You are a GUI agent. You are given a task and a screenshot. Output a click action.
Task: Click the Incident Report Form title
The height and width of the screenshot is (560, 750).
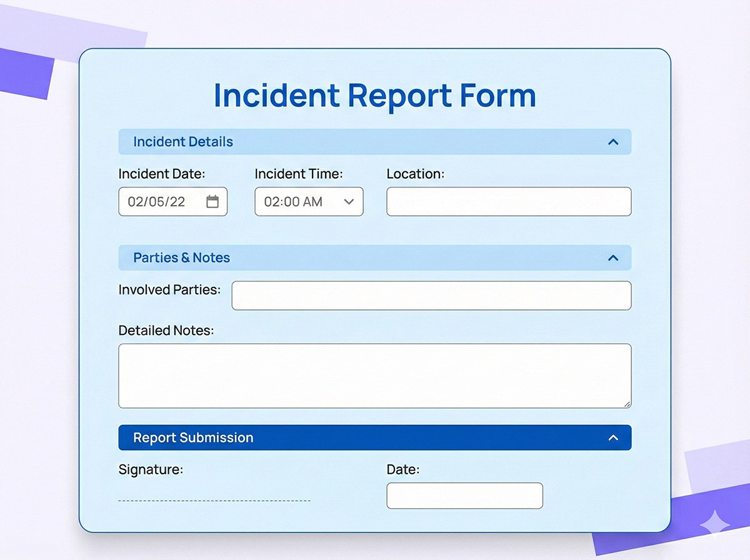[x=375, y=95]
